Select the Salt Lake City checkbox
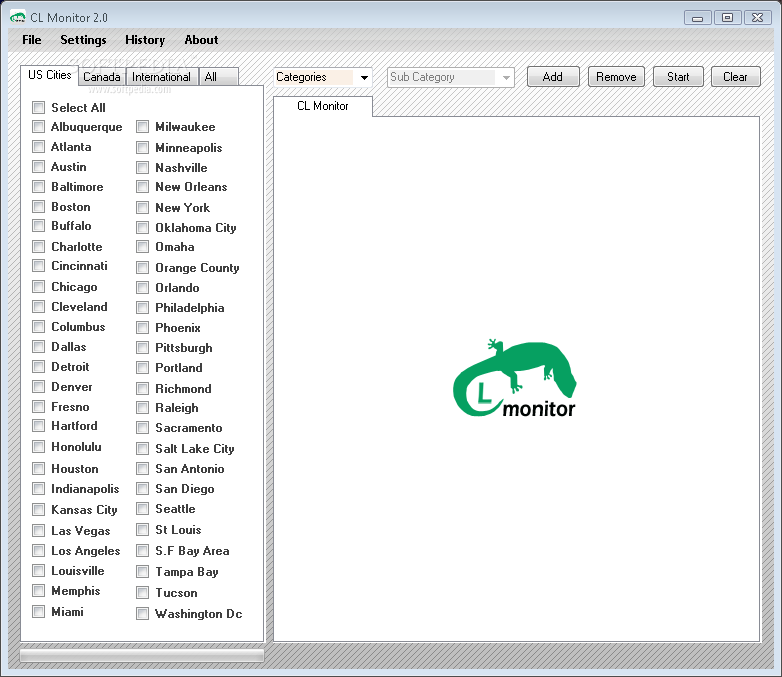 tap(143, 449)
